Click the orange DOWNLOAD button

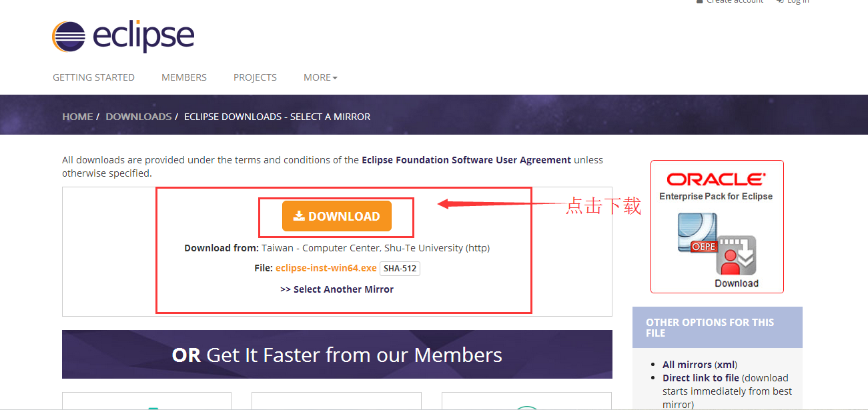[x=337, y=216]
